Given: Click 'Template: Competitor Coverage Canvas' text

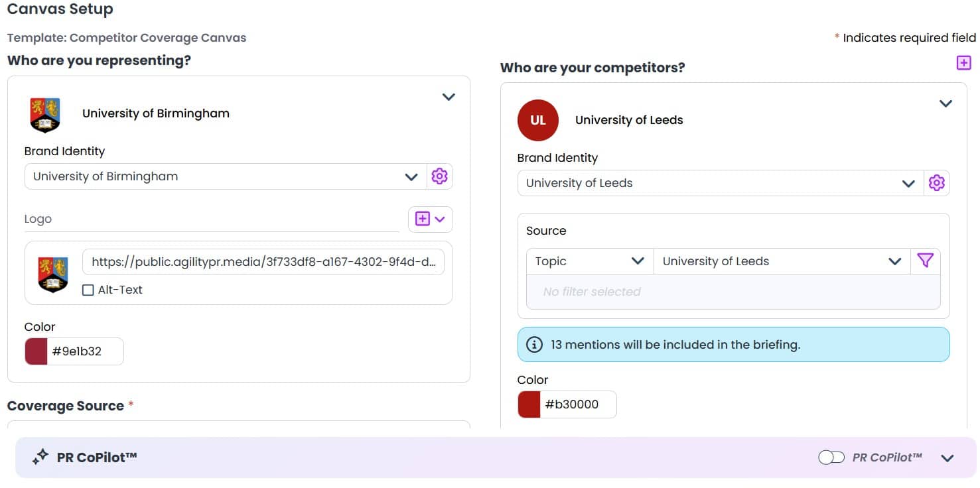Looking at the screenshot, I should pyautogui.click(x=127, y=38).
